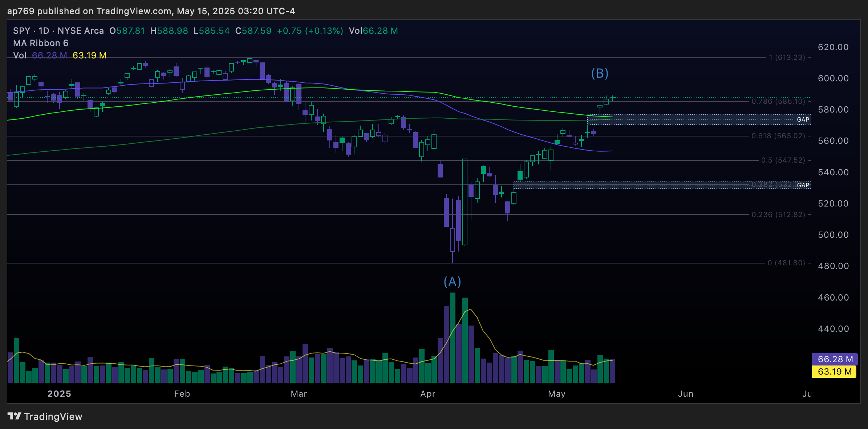Click the 480.00 price axis label

tap(833, 266)
